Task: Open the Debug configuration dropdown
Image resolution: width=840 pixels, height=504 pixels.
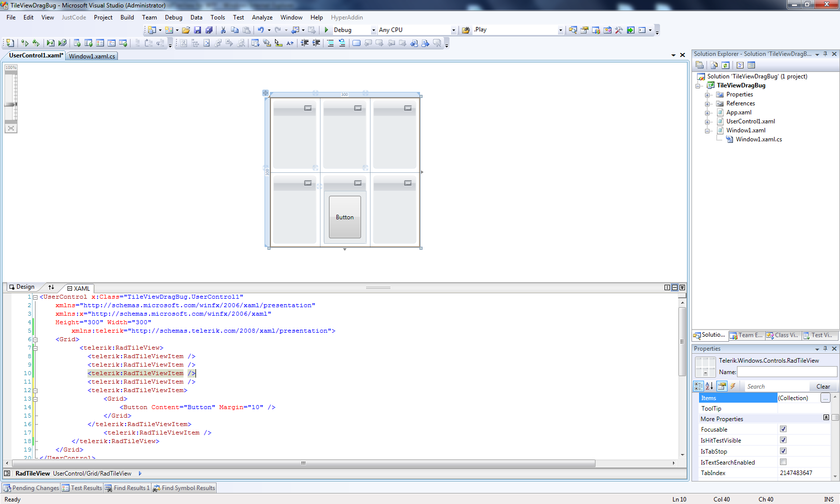Action: pyautogui.click(x=373, y=30)
